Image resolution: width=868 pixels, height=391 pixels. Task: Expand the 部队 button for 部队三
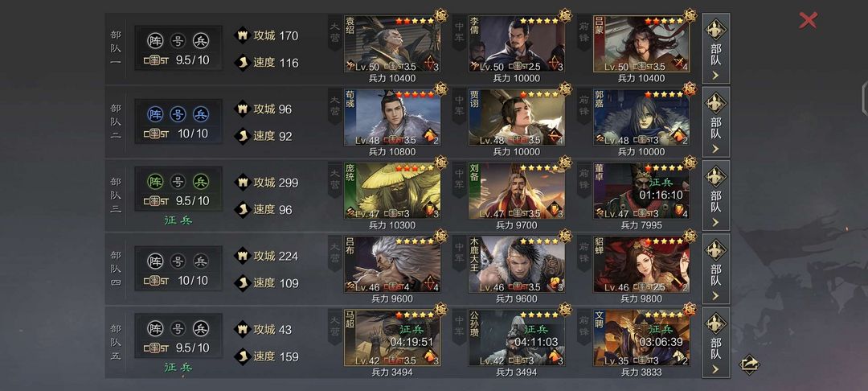716,195
